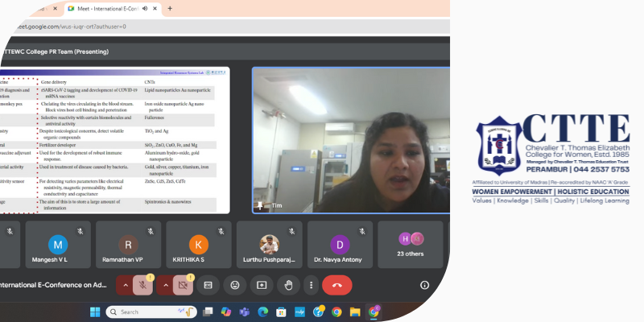The height and width of the screenshot is (322, 644).
Task: Raise your hand in the meeting
Action: (x=288, y=285)
